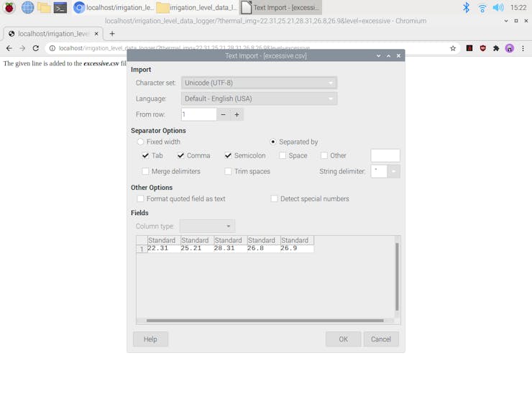Click the preview row number 1
532x399 pixels.
pos(142,249)
